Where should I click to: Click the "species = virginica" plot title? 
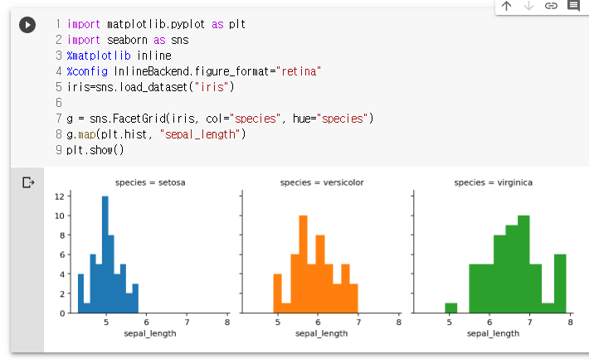494,182
